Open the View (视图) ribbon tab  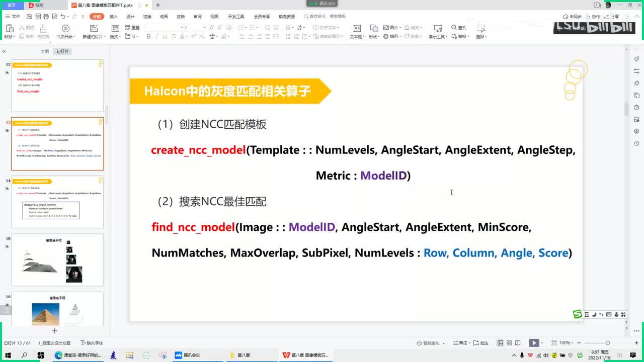click(214, 17)
